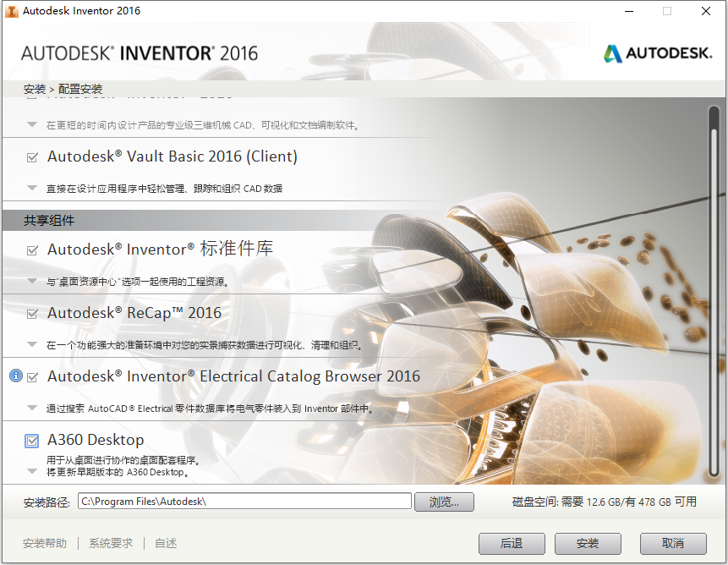Start installation with the 安装 button
Screen dimensions: 728x565
tap(588, 543)
